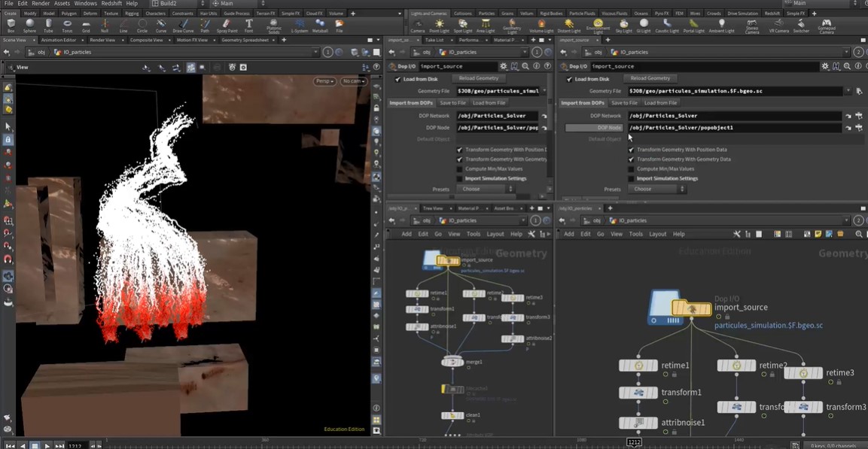Click the Geometry File path field in right pane
Image resolution: width=868 pixels, height=449 pixels.
734,91
